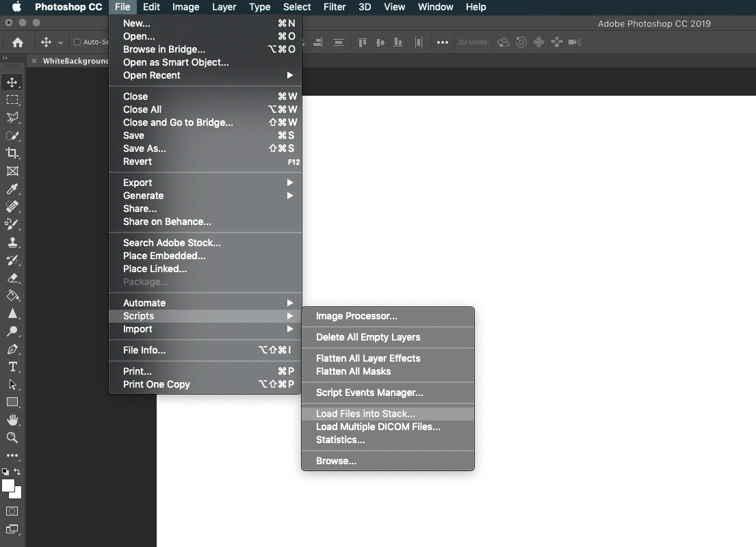Select the Healing Brush tool
The width and height of the screenshot is (756, 547).
pyautogui.click(x=12, y=206)
